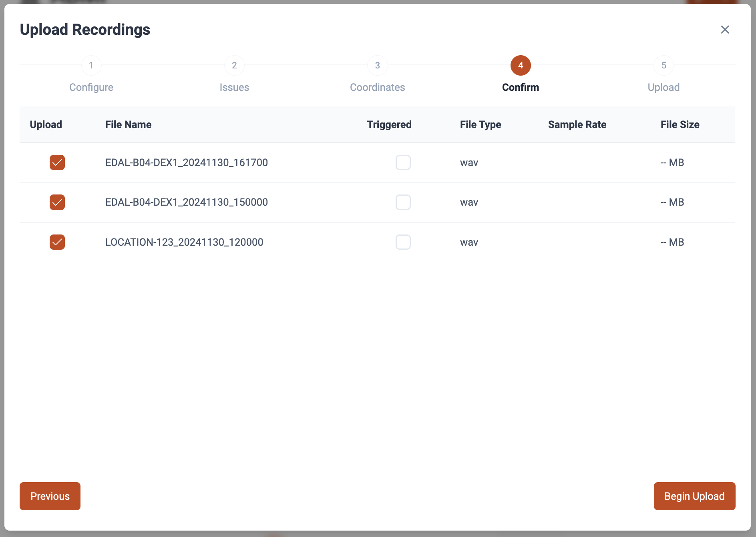
Task: Go to step 1 Configure
Action: point(91,66)
